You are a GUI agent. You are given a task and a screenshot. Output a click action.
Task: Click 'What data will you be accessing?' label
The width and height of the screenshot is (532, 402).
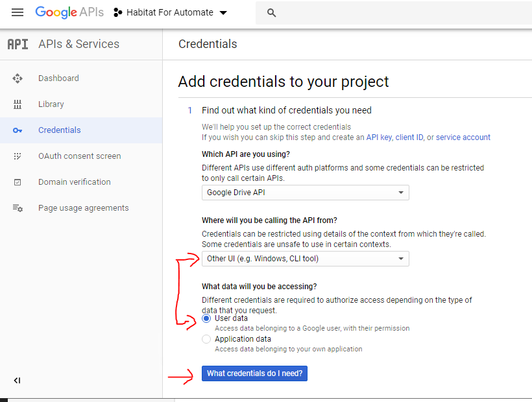click(260, 287)
